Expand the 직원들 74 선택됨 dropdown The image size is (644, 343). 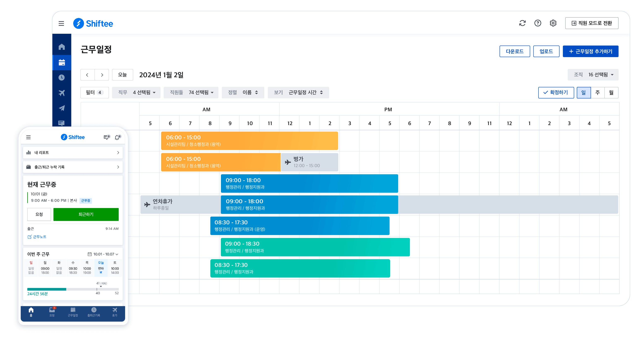click(191, 92)
